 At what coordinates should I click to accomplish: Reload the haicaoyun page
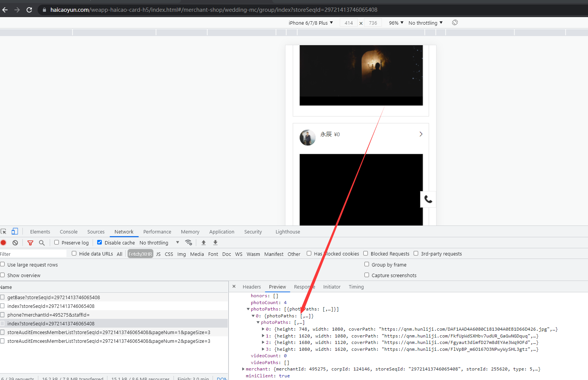pyautogui.click(x=29, y=10)
